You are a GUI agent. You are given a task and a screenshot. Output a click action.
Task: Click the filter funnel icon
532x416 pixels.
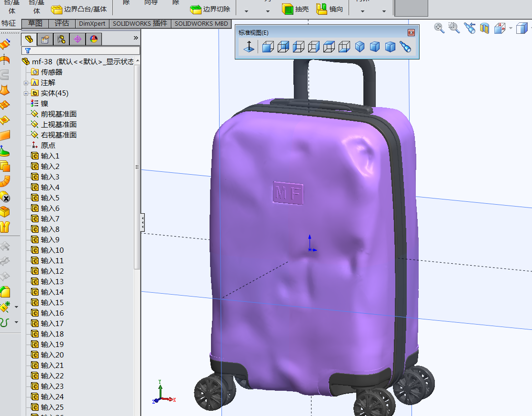pyautogui.click(x=28, y=50)
